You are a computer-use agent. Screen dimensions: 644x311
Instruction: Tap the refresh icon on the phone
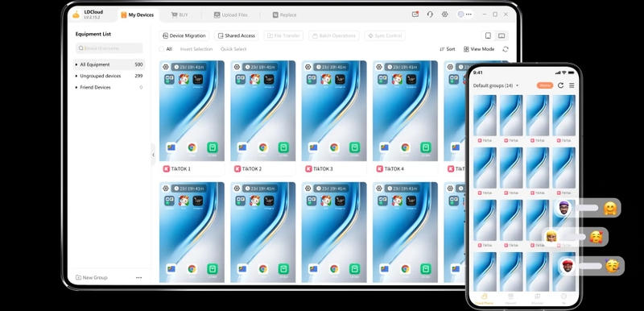tap(560, 85)
